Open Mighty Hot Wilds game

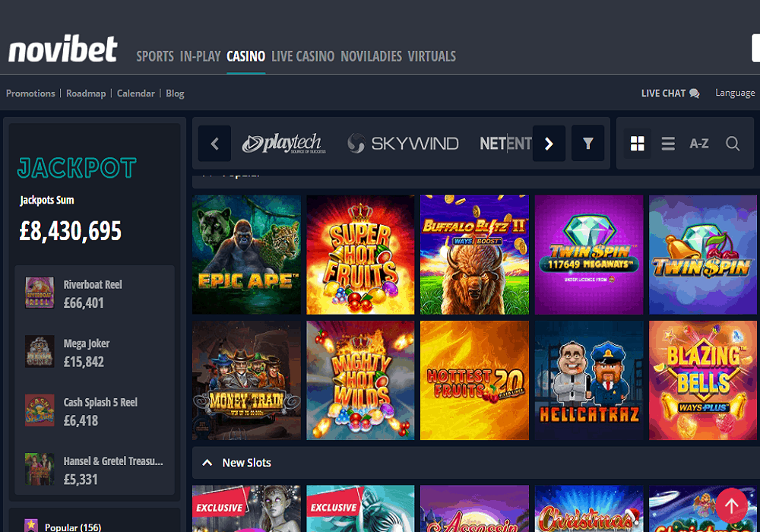[x=360, y=380]
